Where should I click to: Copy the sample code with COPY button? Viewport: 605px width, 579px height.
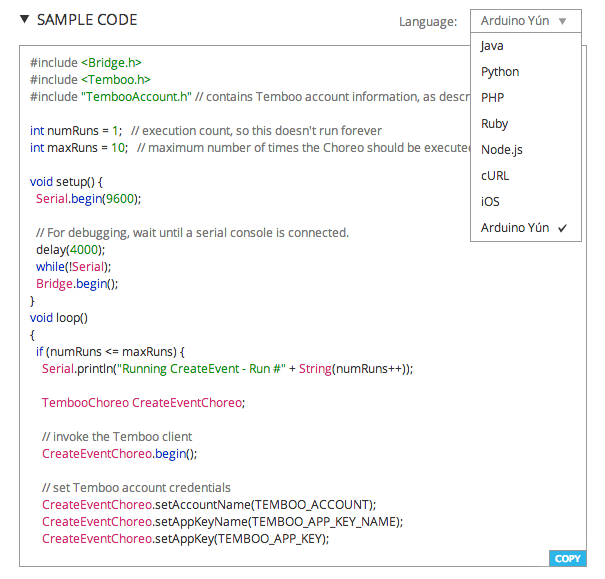coord(568,558)
